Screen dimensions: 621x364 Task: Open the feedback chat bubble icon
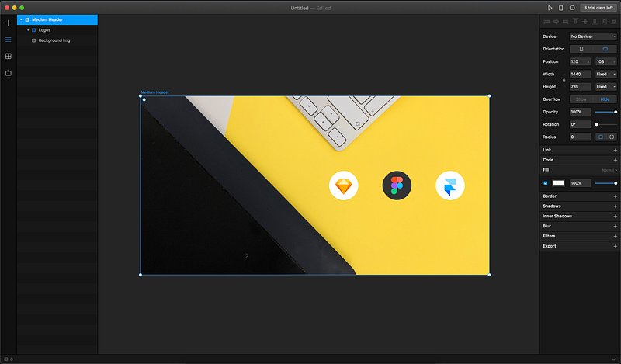(x=572, y=8)
